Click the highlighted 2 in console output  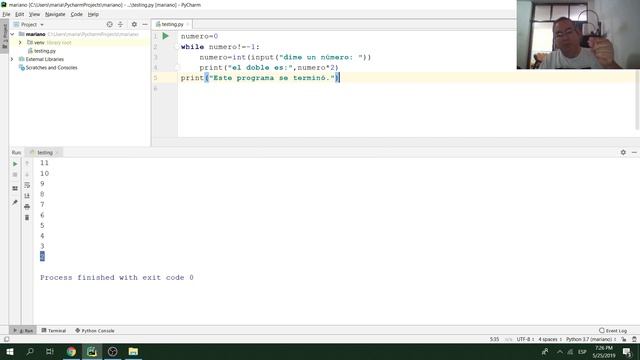(42, 256)
